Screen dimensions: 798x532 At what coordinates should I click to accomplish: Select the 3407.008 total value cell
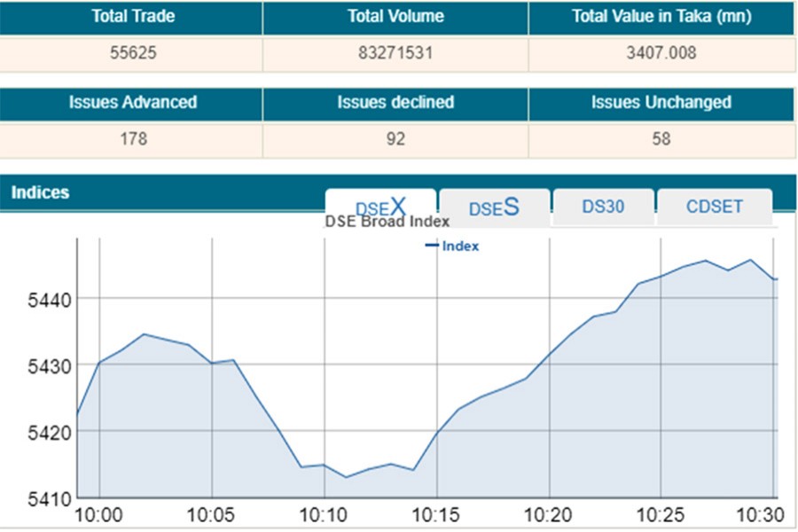[x=661, y=53]
